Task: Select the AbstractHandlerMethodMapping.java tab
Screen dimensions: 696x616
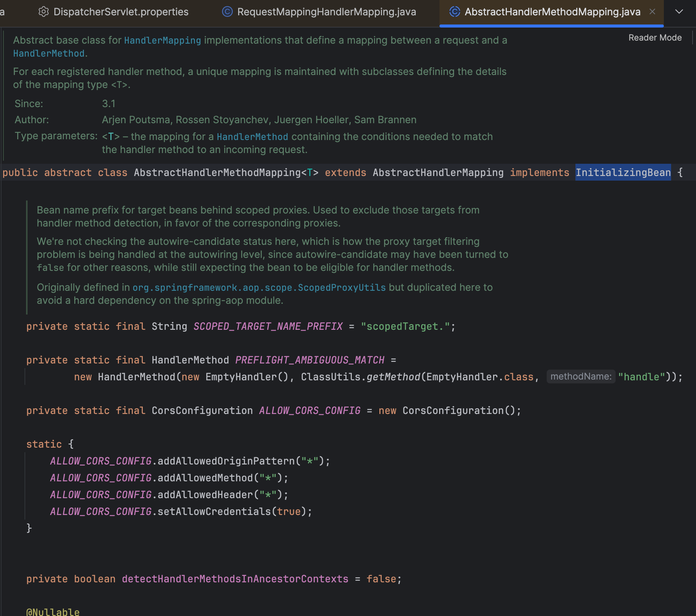Action: tap(552, 12)
